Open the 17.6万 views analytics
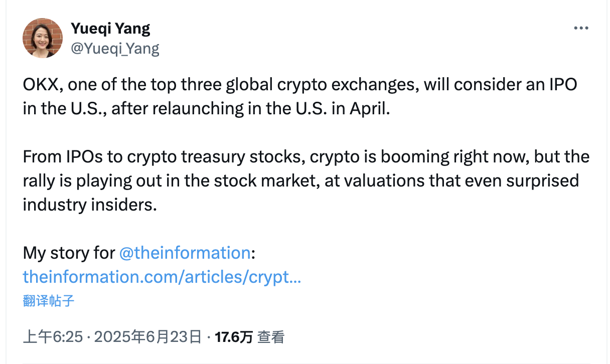This screenshot has height=364, width=610. coord(234,337)
